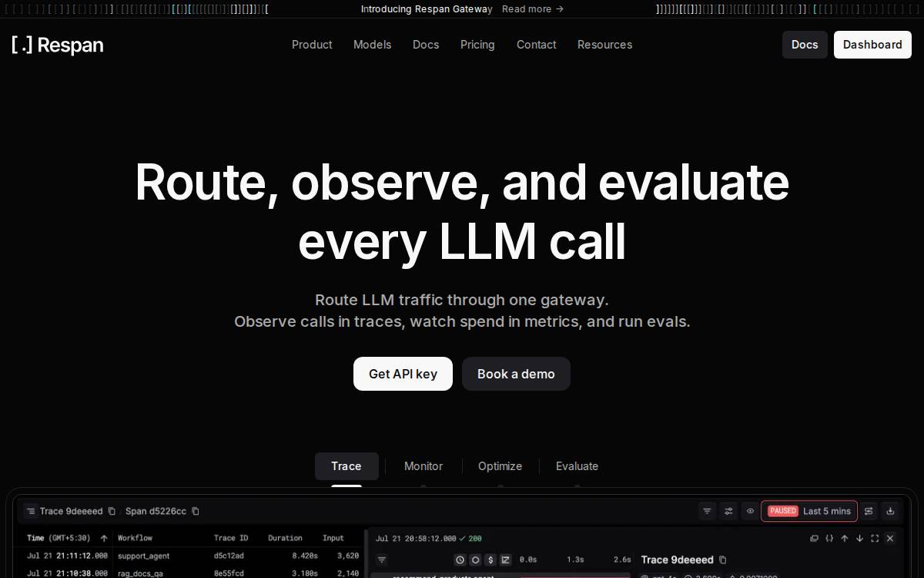Copy the Span d5226cc ID
This screenshot has height=578, width=924.
196,511
